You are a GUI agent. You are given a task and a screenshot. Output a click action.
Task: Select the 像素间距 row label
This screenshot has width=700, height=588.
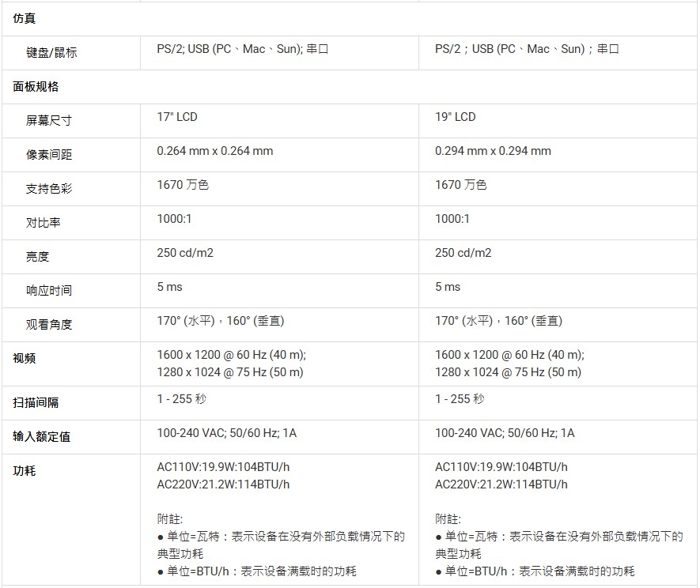49,154
